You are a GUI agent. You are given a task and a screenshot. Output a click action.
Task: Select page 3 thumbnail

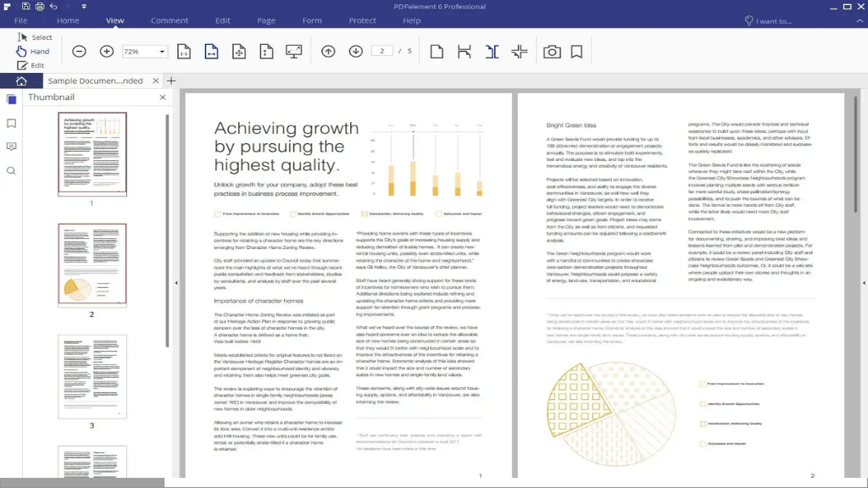coord(92,376)
